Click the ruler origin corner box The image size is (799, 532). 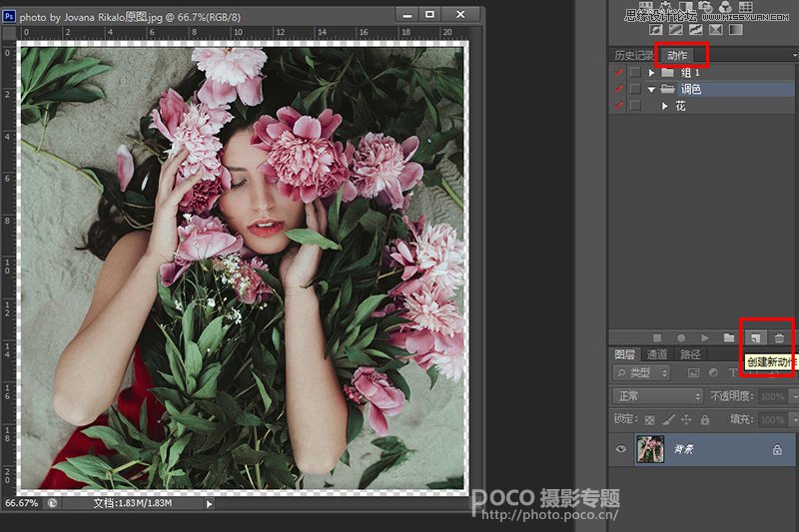point(9,33)
